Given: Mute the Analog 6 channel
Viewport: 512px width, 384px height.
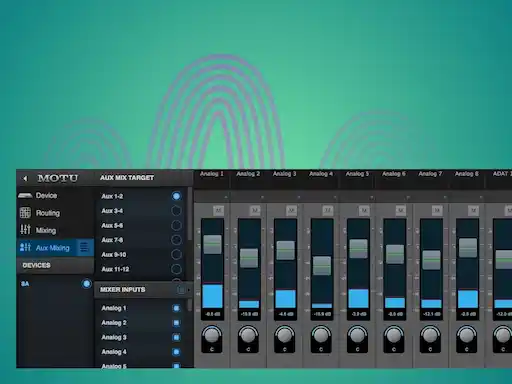Looking at the screenshot, I should point(401,210).
